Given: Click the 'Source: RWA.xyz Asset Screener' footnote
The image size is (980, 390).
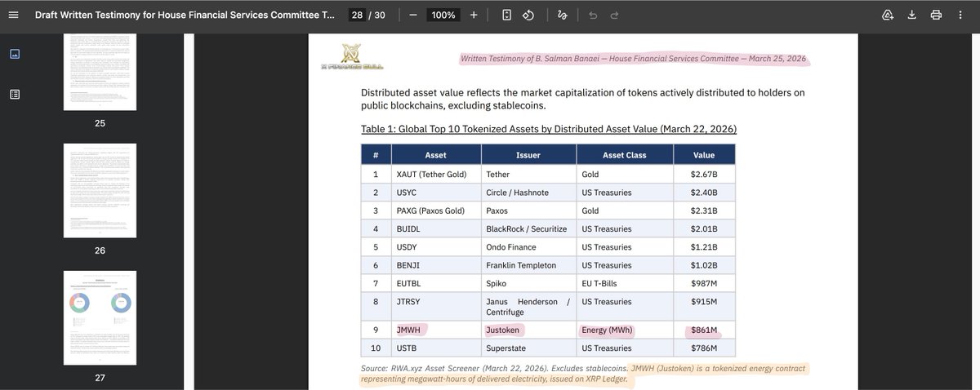Looking at the screenshot, I should click(x=583, y=374).
